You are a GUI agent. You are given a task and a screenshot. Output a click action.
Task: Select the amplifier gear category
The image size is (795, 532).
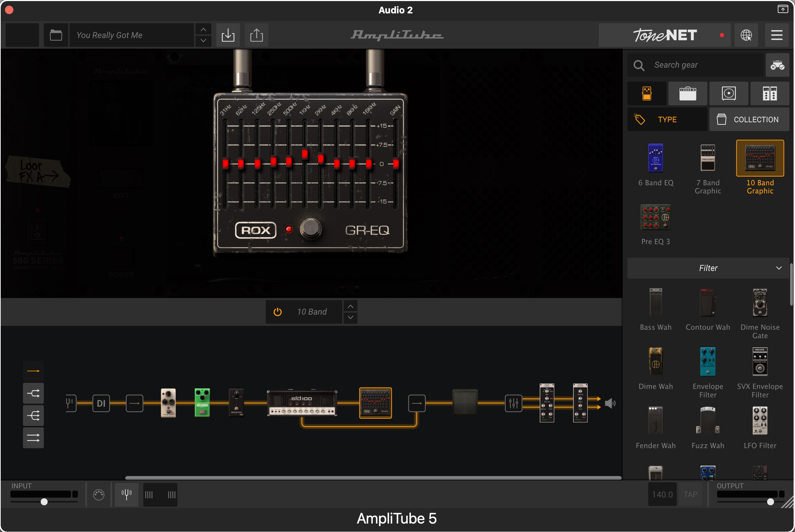click(688, 94)
